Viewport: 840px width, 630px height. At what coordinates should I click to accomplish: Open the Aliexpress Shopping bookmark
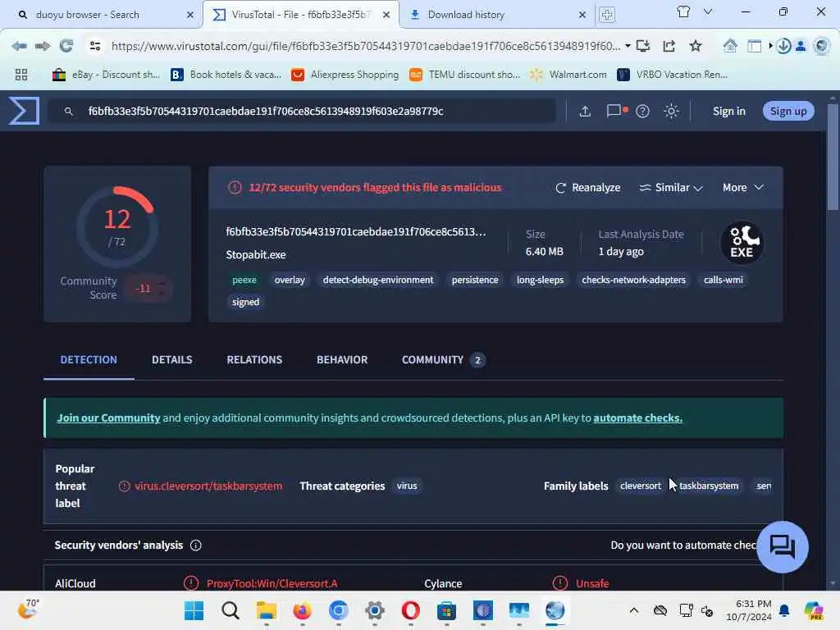(x=345, y=75)
